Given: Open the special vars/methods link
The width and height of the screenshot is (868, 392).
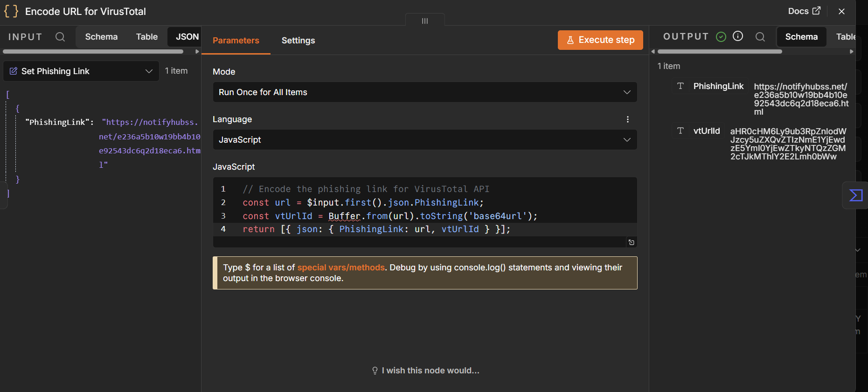Looking at the screenshot, I should coord(341,268).
